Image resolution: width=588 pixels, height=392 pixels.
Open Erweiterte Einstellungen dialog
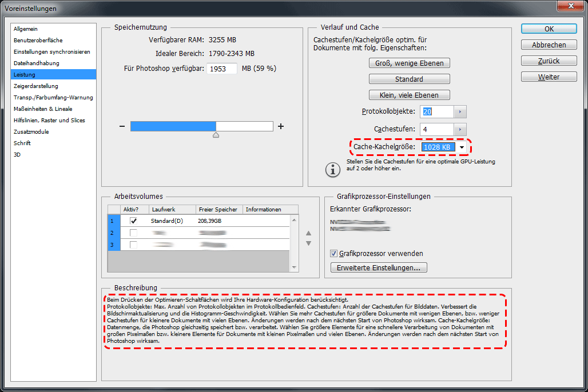(379, 267)
